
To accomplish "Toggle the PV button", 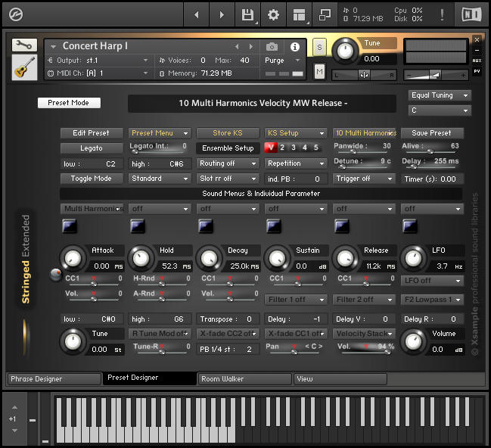I will coord(477,71).
